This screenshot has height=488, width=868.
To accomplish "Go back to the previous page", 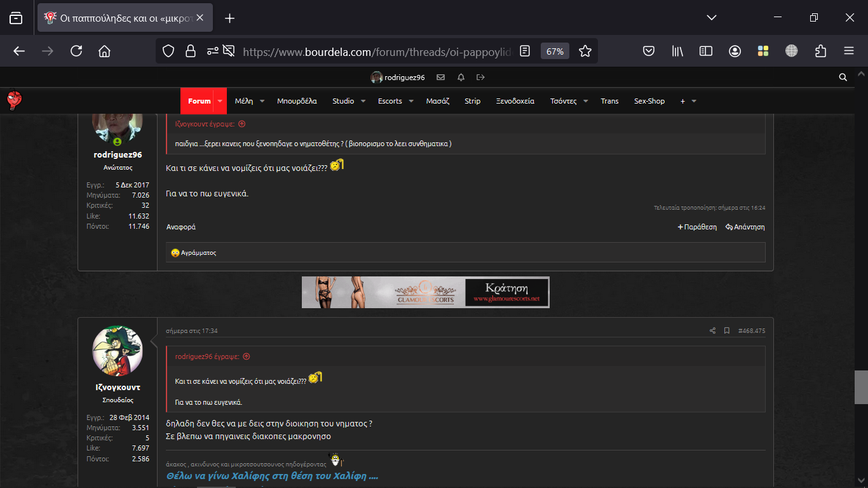I will pos(19,51).
